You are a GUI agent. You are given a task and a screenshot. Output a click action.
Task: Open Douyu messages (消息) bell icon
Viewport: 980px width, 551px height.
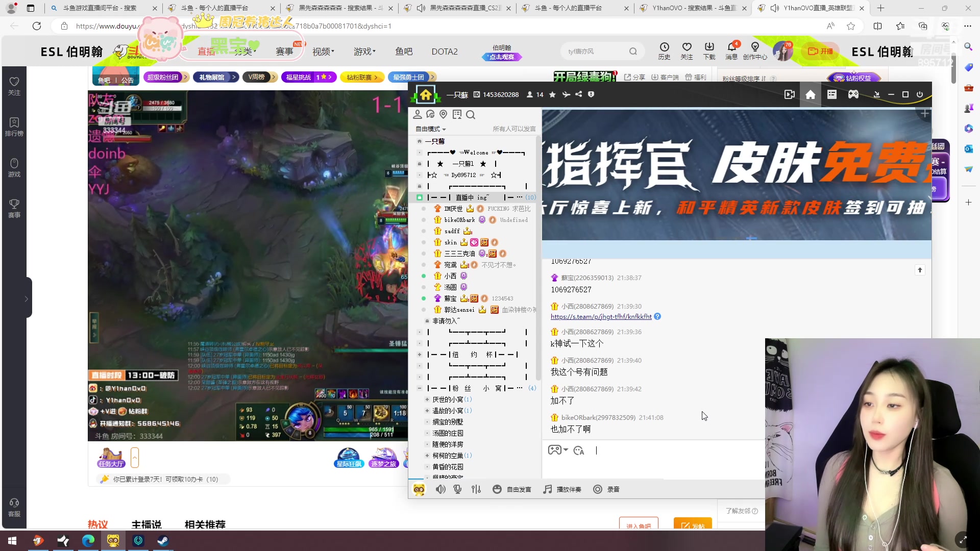click(x=731, y=51)
